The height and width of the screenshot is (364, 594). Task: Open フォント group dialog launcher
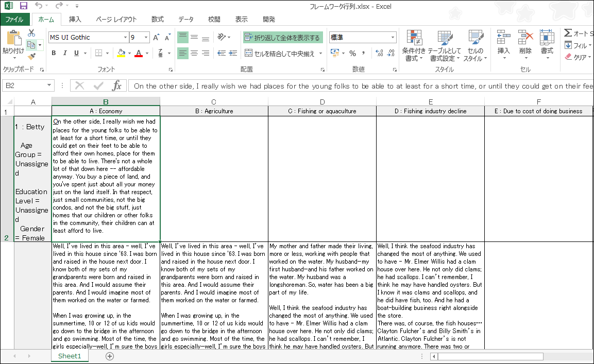pos(171,70)
